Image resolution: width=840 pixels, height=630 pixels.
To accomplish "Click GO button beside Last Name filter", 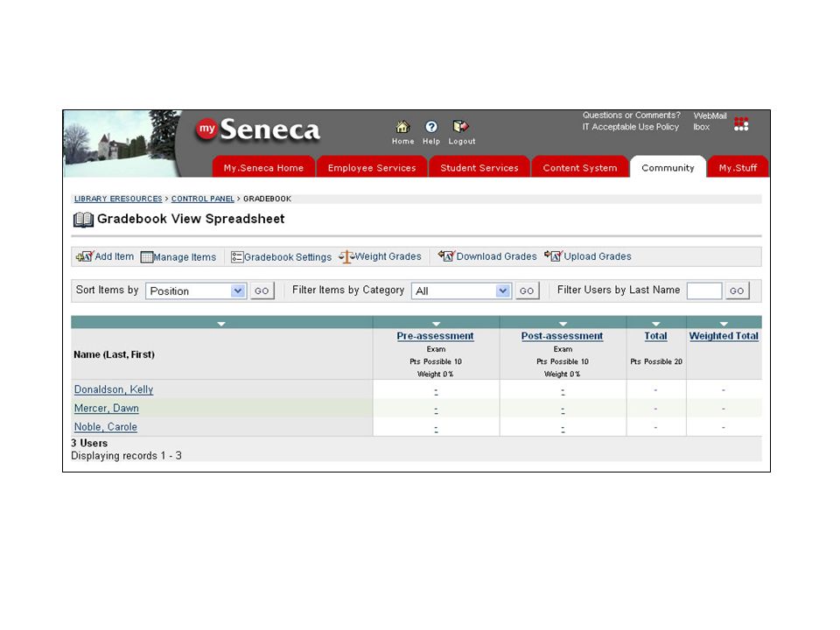I will coord(737,290).
